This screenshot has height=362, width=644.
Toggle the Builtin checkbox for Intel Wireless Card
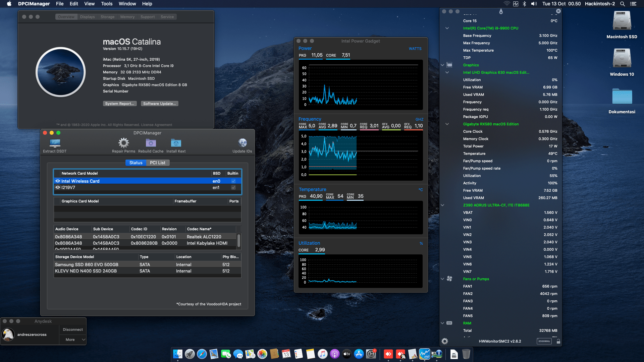(x=233, y=181)
